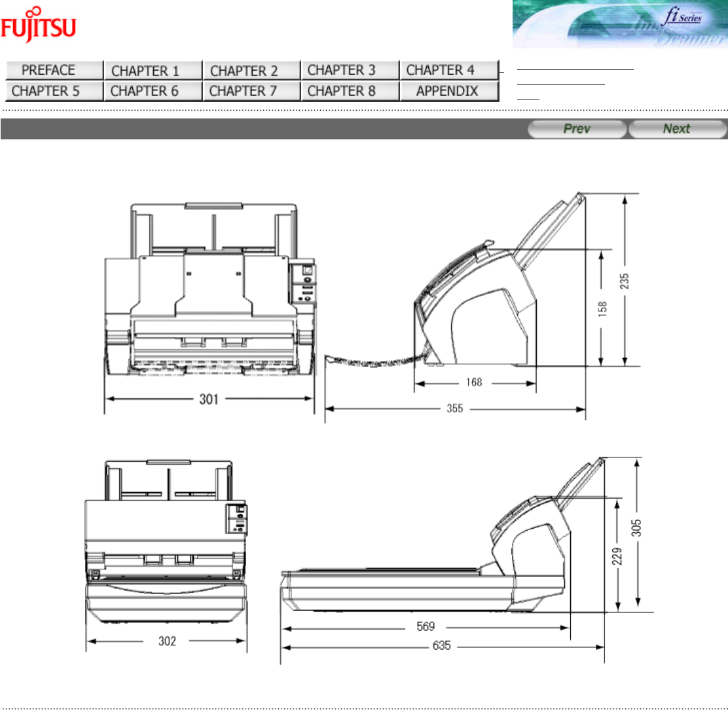Viewport: 728px width, 727px height.
Task: Click the ADF scanner side view diagram
Action: [455, 280]
